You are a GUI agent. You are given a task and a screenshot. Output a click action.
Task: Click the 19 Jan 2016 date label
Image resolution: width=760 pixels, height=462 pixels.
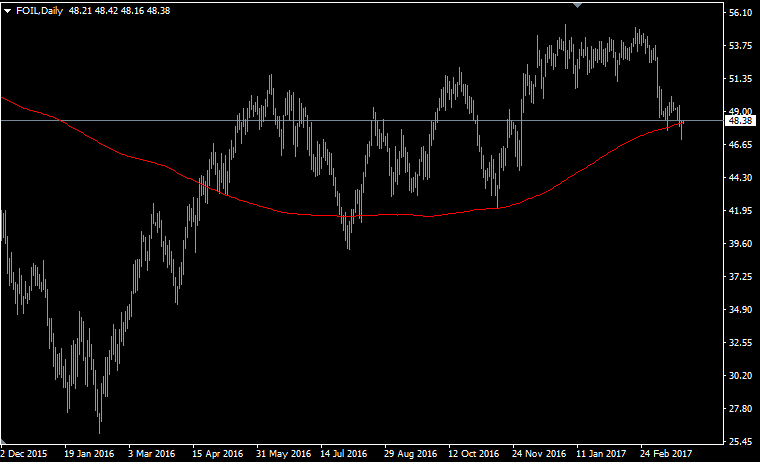pos(89,454)
